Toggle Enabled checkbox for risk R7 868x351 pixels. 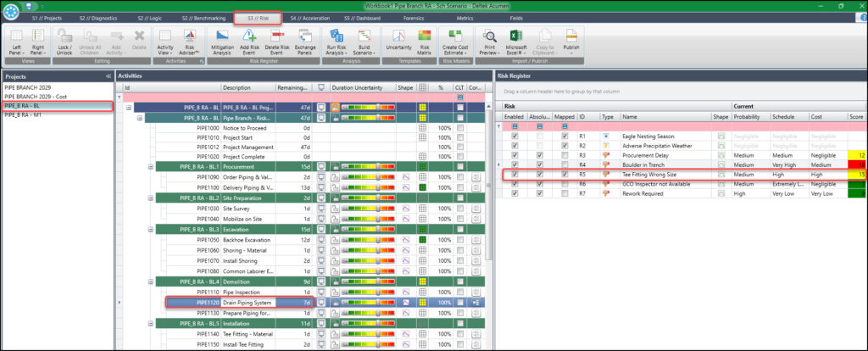point(515,193)
